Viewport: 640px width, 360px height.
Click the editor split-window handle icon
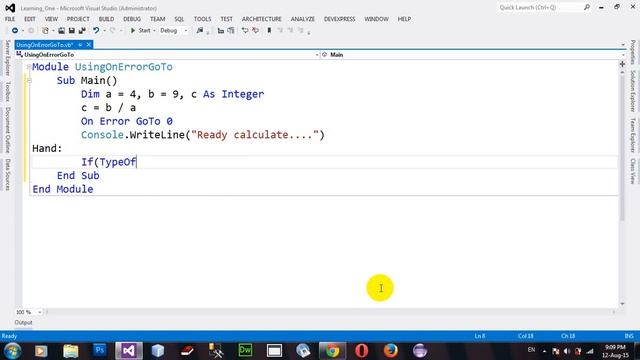(x=622, y=64)
